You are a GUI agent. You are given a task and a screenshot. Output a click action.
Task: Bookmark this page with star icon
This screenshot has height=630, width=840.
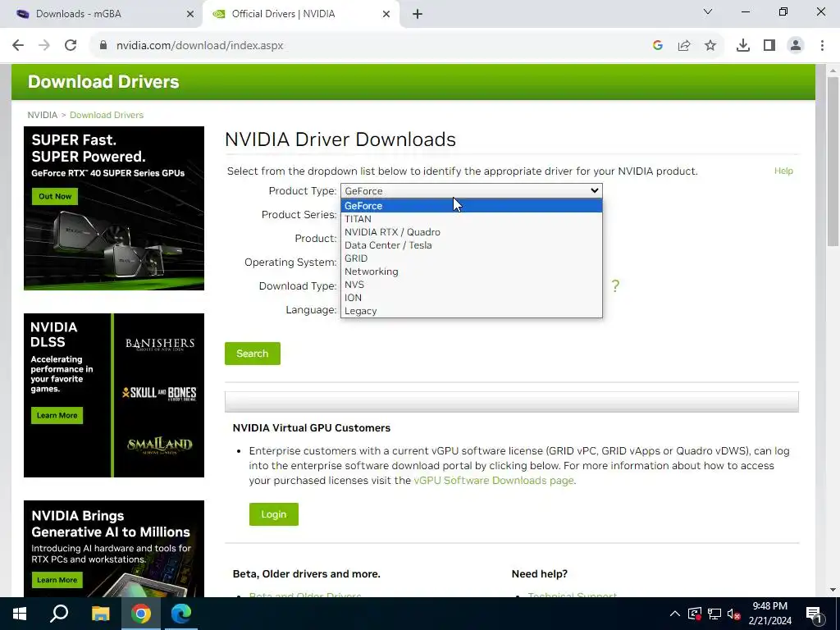pos(710,46)
